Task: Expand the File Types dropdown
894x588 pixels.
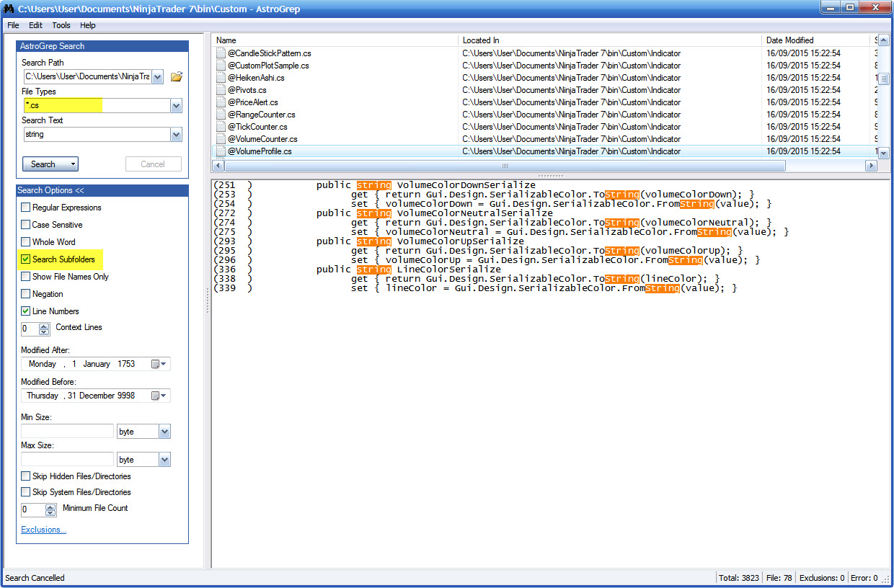Action: click(176, 106)
